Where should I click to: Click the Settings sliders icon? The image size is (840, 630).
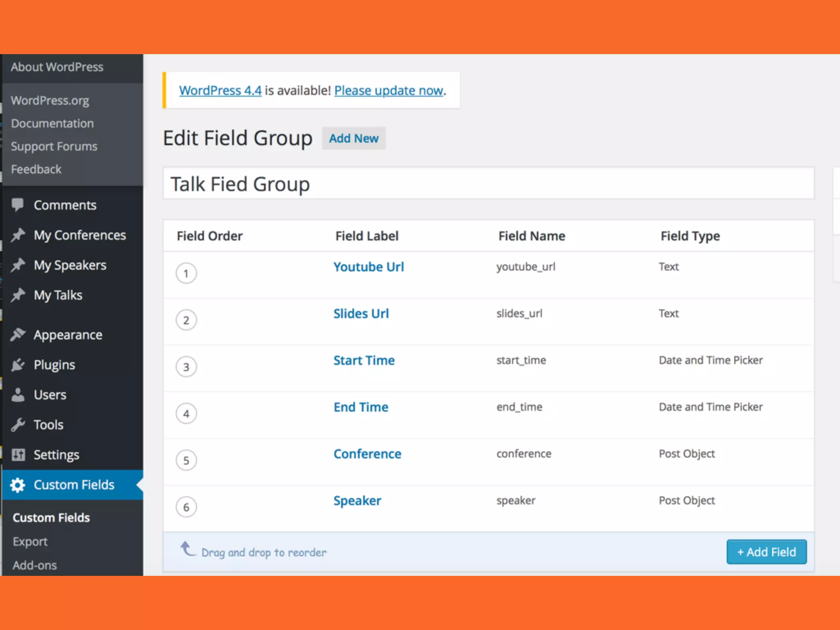click(18, 454)
